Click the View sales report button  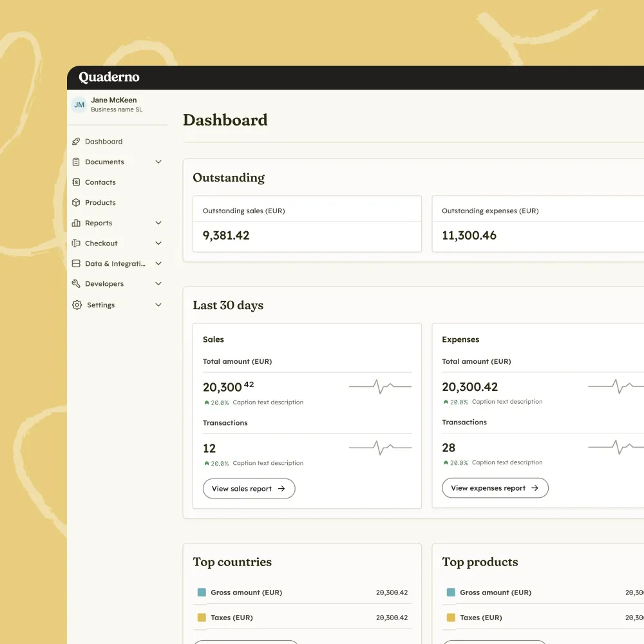pyautogui.click(x=249, y=488)
